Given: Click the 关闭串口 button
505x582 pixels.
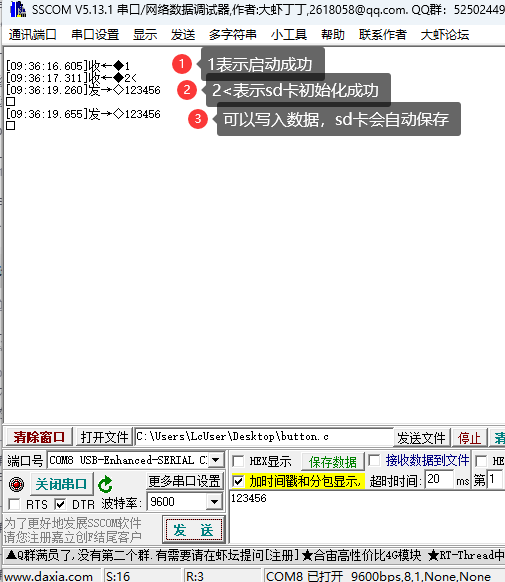Looking at the screenshot, I should 62,484.
